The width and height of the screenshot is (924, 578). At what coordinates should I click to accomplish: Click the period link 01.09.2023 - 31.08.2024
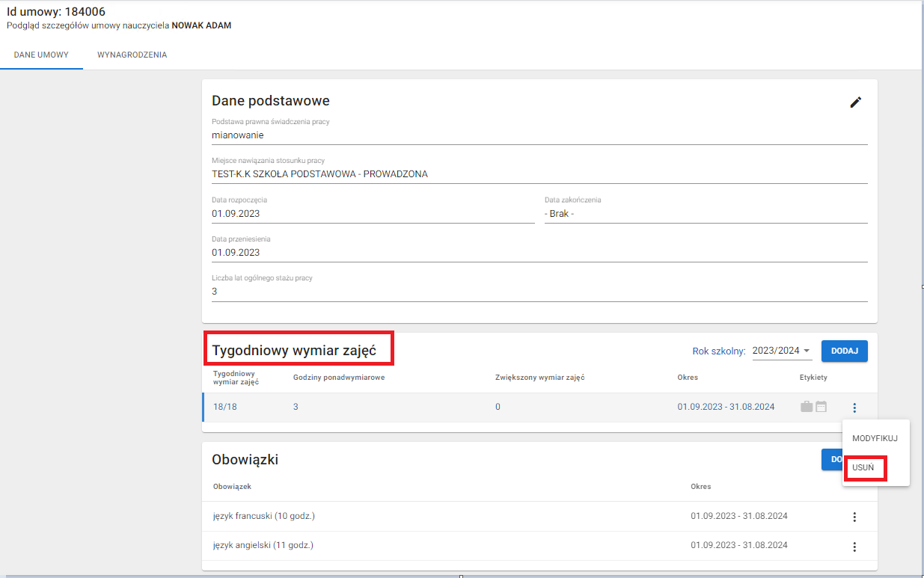(726, 407)
